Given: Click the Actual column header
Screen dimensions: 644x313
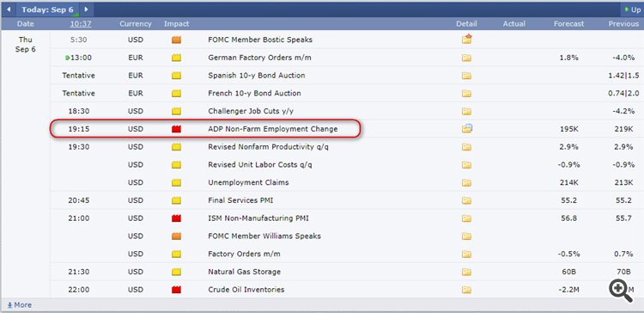Looking at the screenshot, I should (x=514, y=24).
